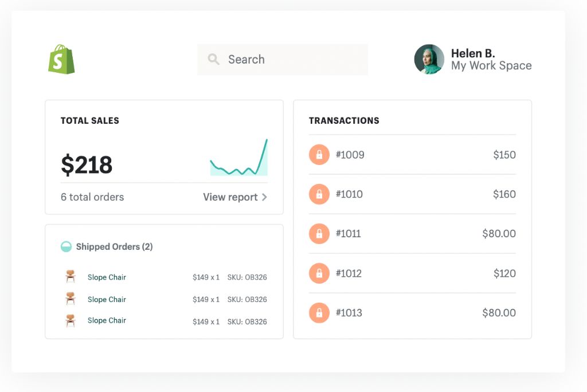Click the lock icon for transaction #1013
Image resolution: width=587 pixels, height=392 pixels.
point(319,313)
